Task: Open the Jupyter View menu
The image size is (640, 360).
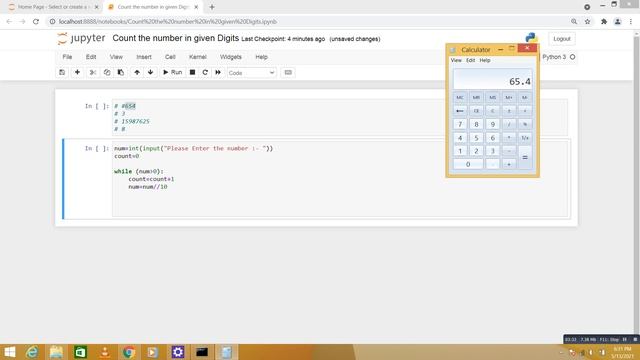Action: point(116,57)
